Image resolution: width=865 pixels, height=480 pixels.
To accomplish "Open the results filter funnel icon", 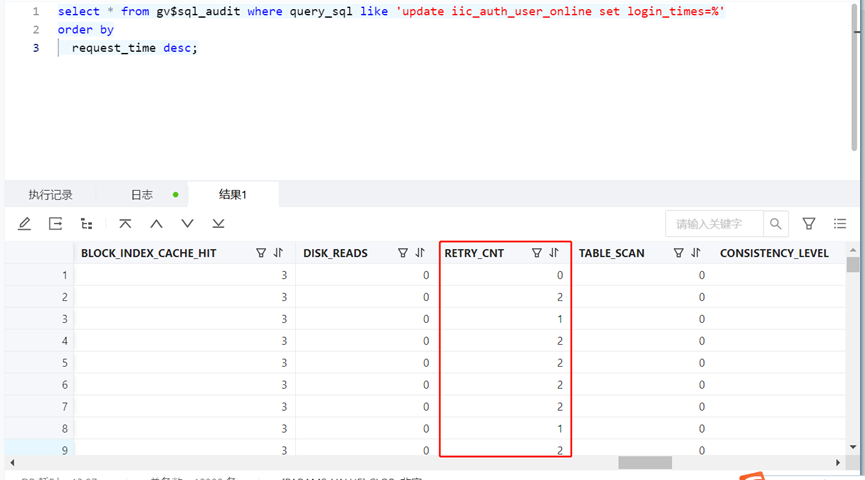I will pyautogui.click(x=809, y=223).
